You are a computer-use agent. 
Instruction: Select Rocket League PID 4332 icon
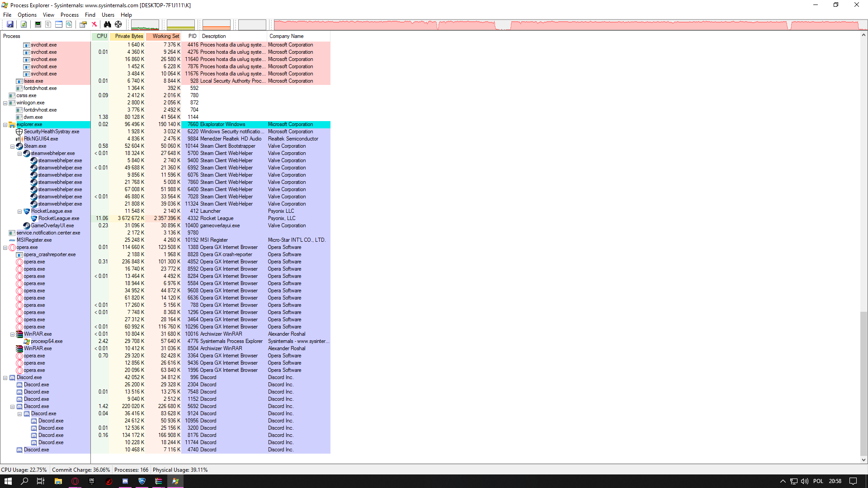coord(34,219)
